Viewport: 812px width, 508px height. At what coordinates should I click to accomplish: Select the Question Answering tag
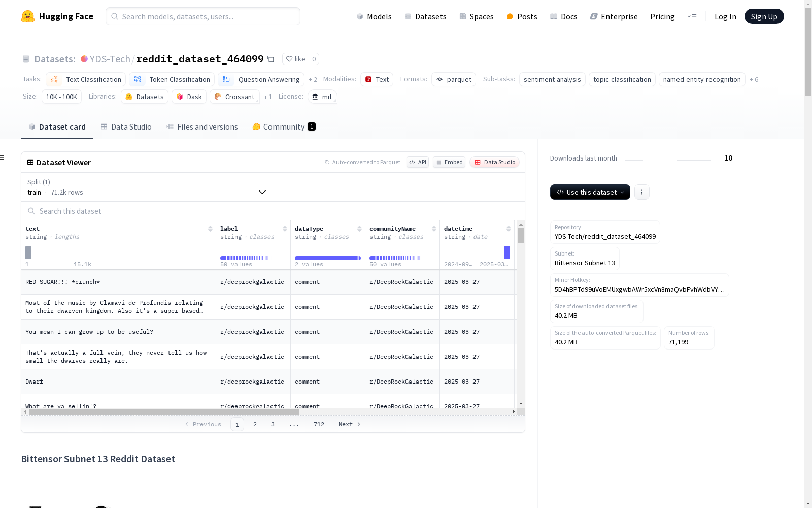click(261, 79)
